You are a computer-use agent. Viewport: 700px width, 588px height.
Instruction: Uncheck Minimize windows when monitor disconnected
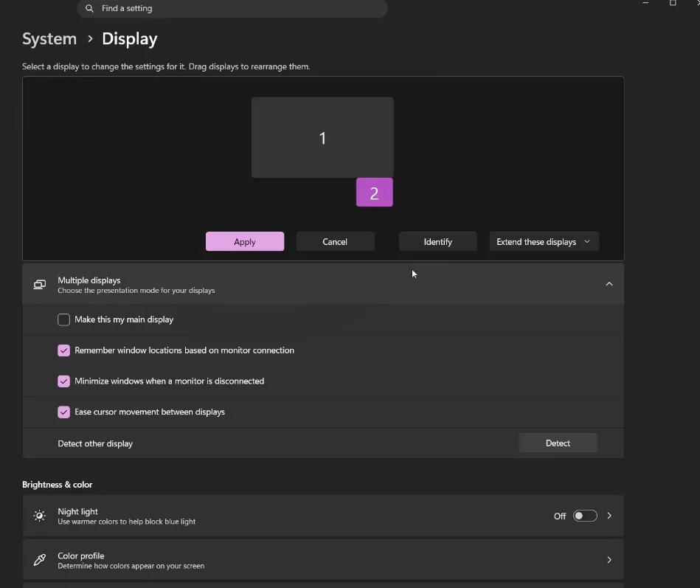click(64, 381)
